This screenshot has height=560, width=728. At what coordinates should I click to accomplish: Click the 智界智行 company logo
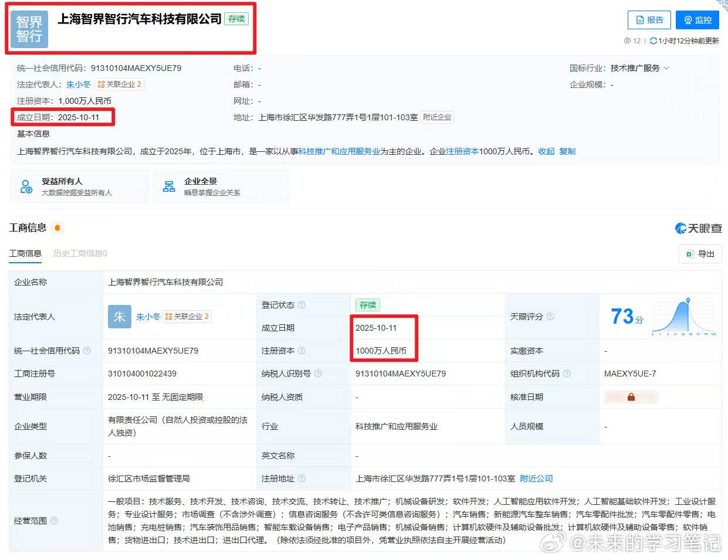pyautogui.click(x=29, y=29)
